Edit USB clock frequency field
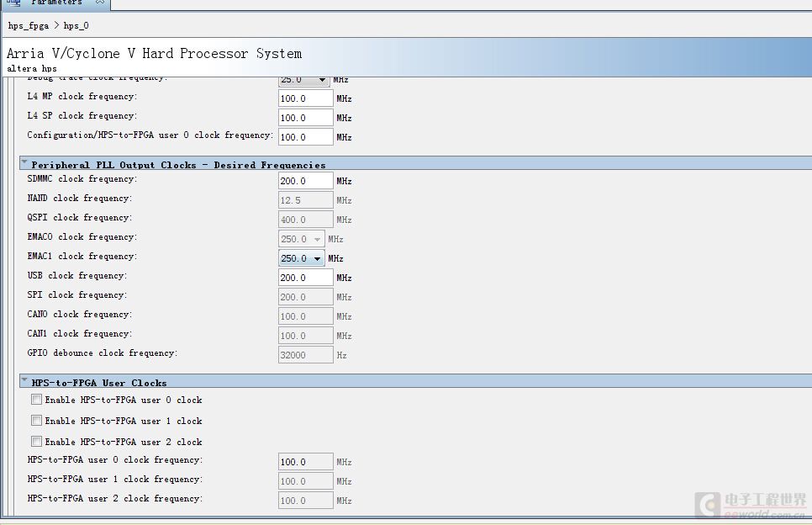812x525 pixels. click(x=305, y=278)
